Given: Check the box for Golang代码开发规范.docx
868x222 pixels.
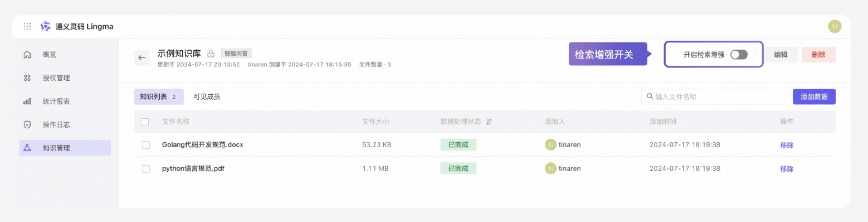Looking at the screenshot, I should point(146,145).
